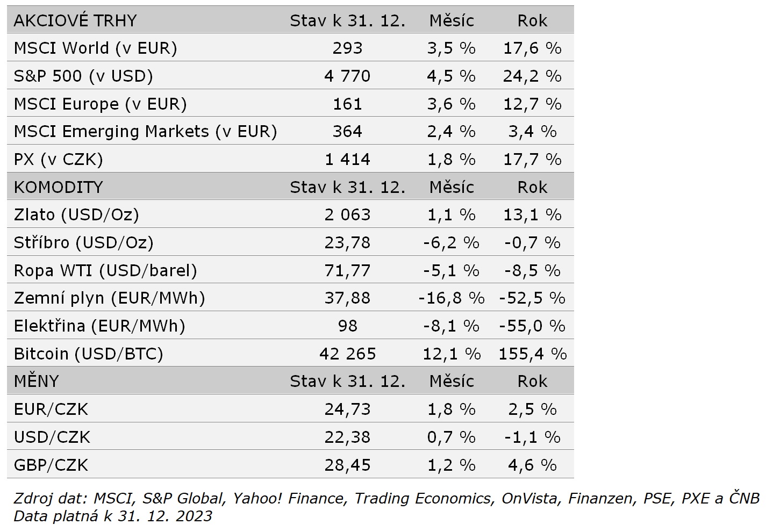Select the Zlato (USD/Oz) row label
The image size is (773, 532).
click(x=76, y=215)
